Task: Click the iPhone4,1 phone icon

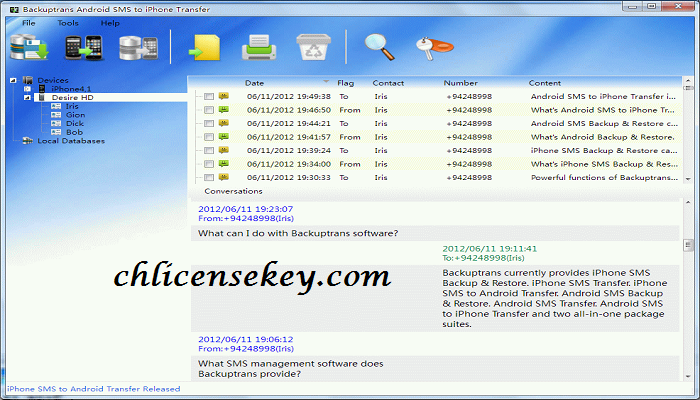Action: 42,89
